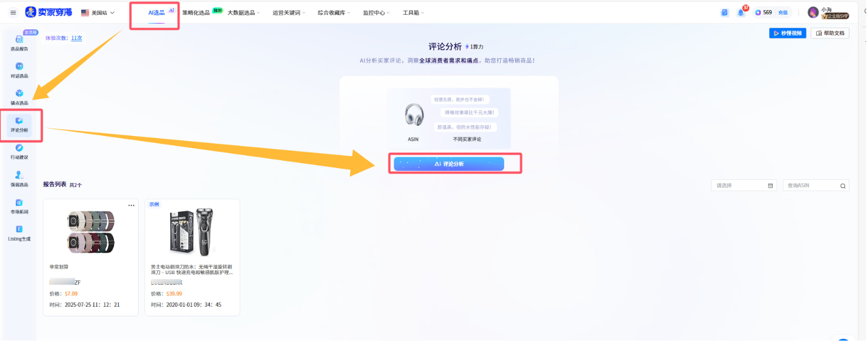
Task: Click the hamburger menu icon top-left
Action: (13, 12)
